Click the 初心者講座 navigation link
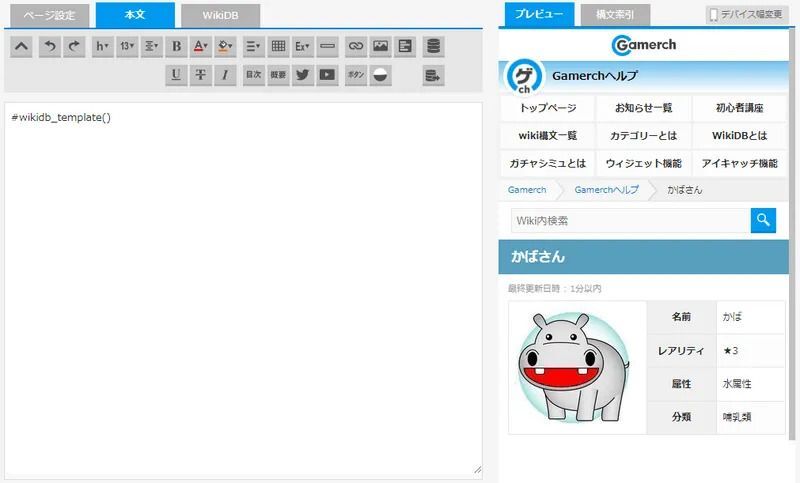Image resolution: width=800 pixels, height=483 pixels. pyautogui.click(x=740, y=108)
